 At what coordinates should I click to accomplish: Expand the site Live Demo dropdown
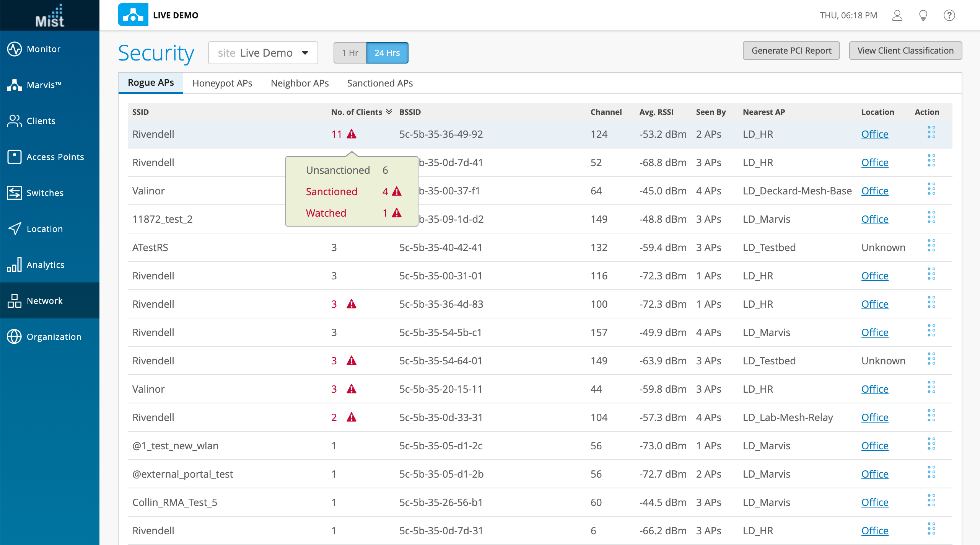click(x=263, y=53)
